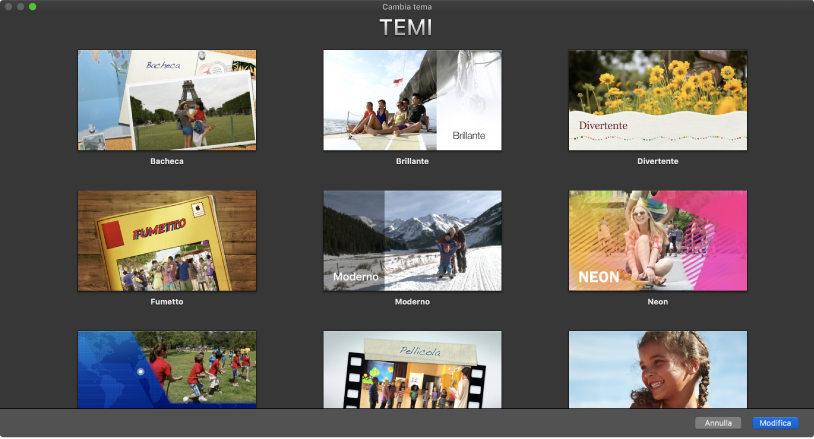Select the Neon theme thumbnail

(x=657, y=241)
